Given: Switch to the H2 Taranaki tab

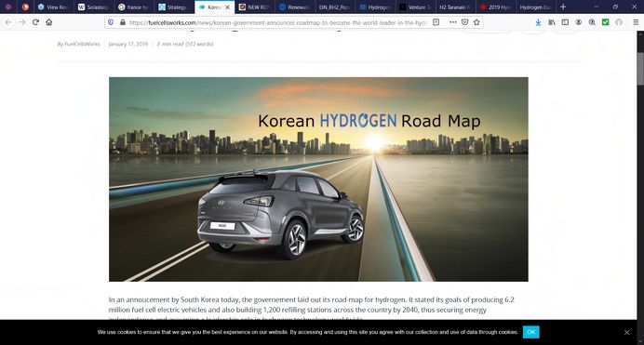Looking at the screenshot, I should tap(454, 7).
